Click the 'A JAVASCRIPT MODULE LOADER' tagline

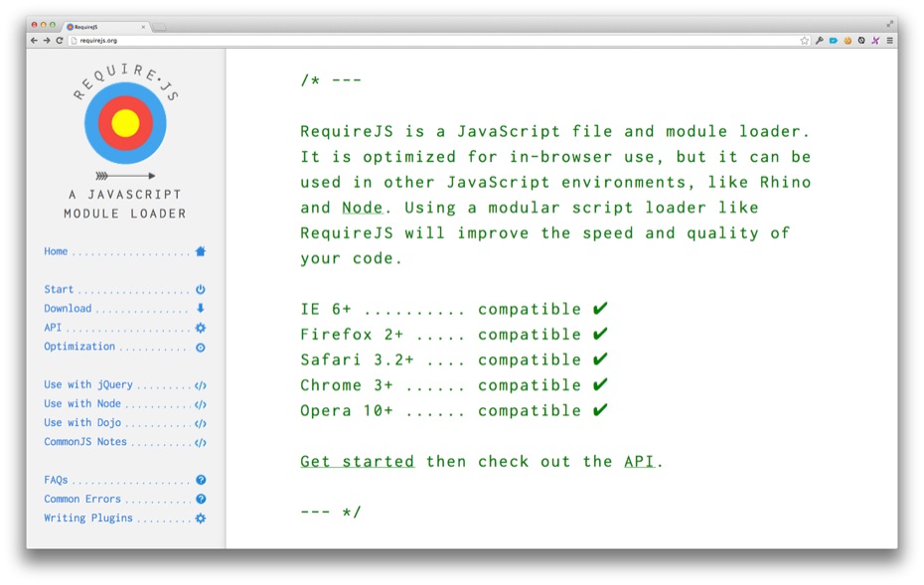125,204
